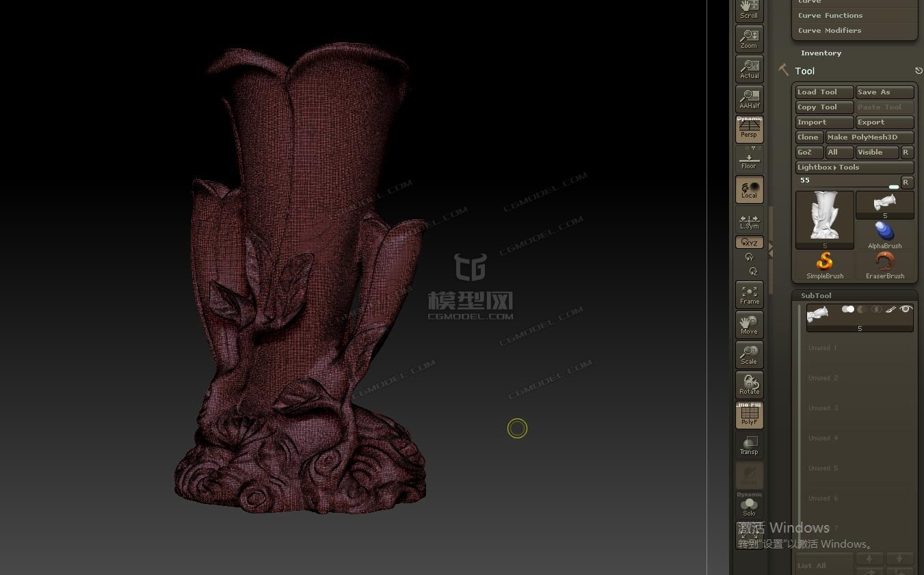This screenshot has width=924, height=575.
Task: Enable Transp transparency mode
Action: point(749,445)
